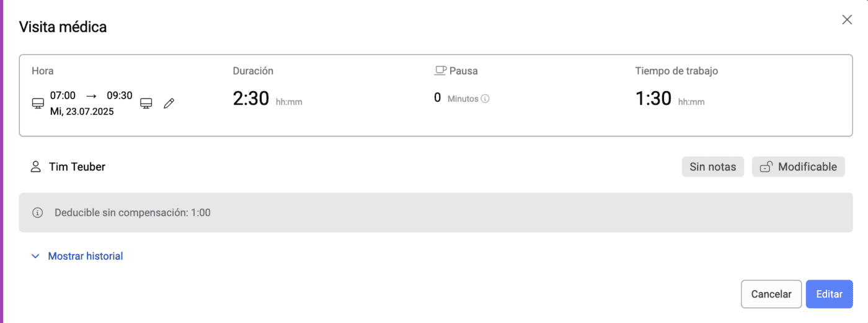Close the Visita médica dialog

click(847, 20)
